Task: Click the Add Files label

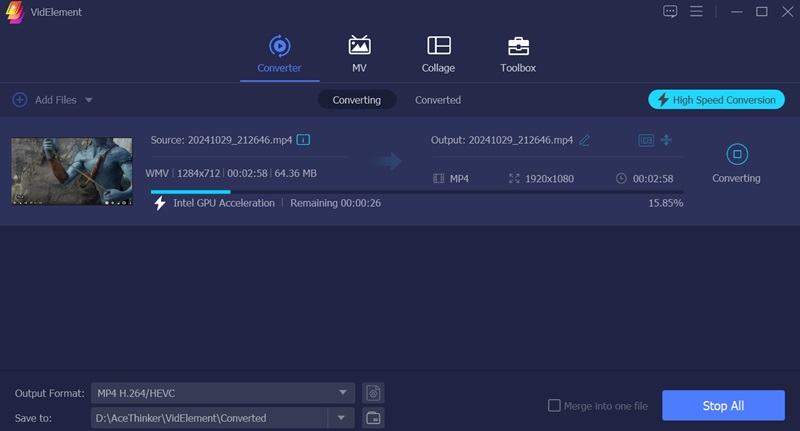Action: click(x=56, y=100)
